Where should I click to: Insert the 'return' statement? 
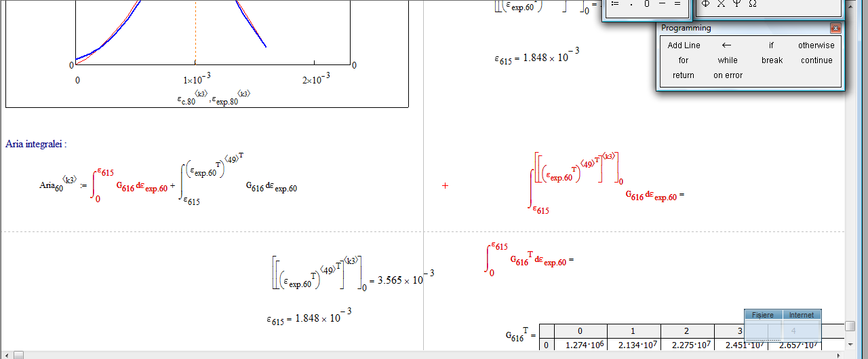pos(684,75)
